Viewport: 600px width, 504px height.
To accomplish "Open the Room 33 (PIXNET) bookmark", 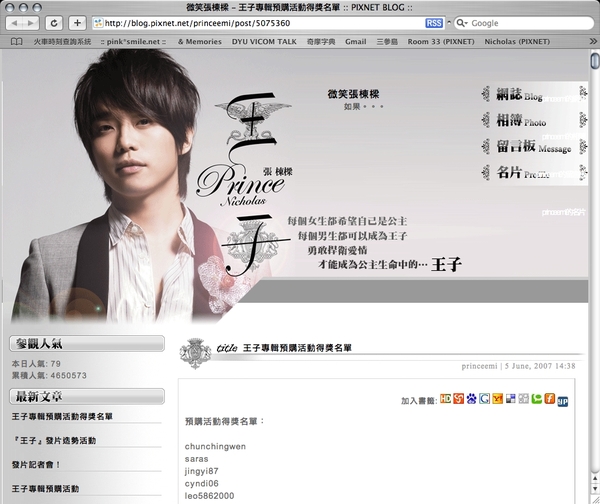I will coord(441,42).
